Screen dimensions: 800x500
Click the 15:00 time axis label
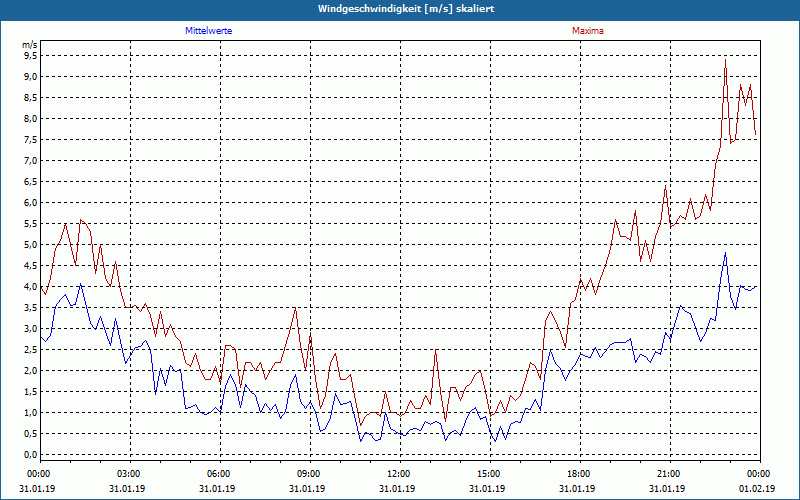[490, 474]
